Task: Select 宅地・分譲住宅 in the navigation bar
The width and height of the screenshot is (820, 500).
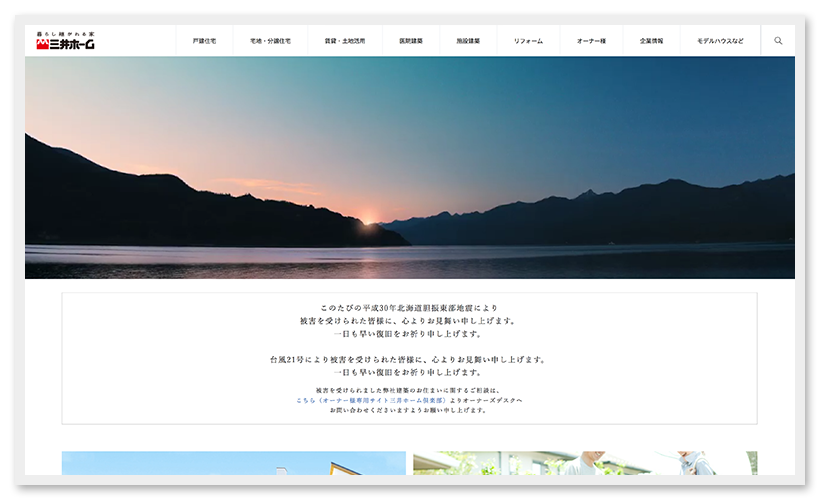Action: pos(271,41)
